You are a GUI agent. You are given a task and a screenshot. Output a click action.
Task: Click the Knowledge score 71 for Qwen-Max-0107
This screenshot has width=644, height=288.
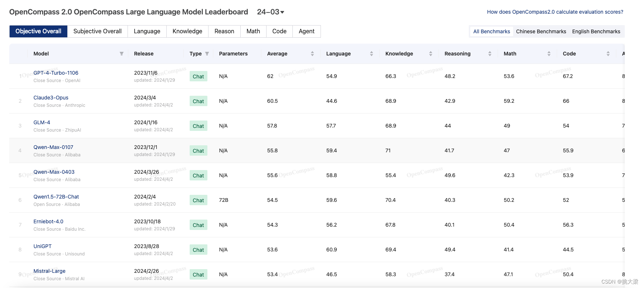point(388,150)
